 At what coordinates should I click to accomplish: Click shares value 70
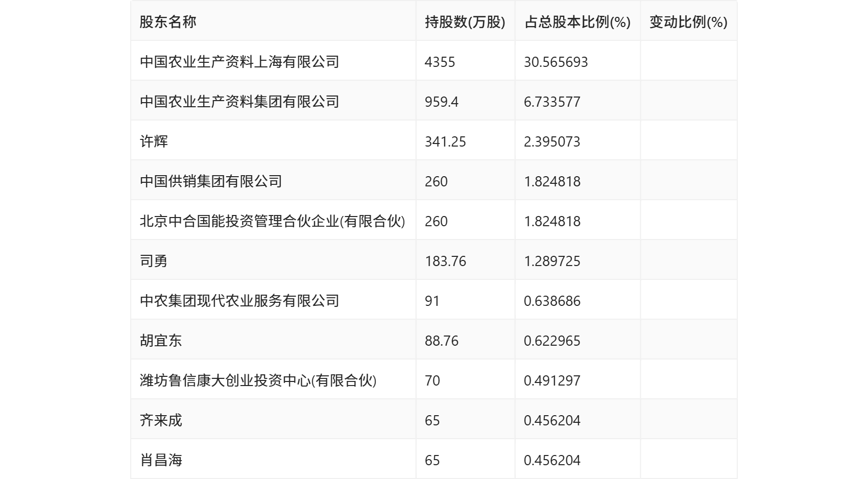point(432,380)
